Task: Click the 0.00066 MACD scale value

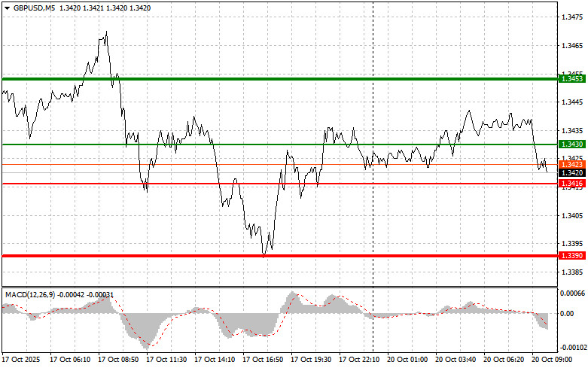Action: click(571, 293)
